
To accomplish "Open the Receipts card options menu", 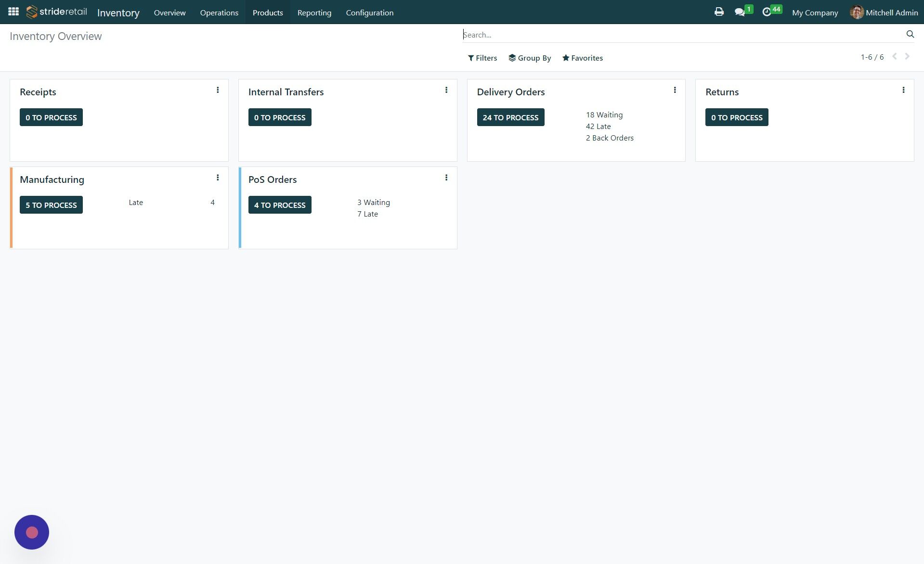I will coord(218,90).
